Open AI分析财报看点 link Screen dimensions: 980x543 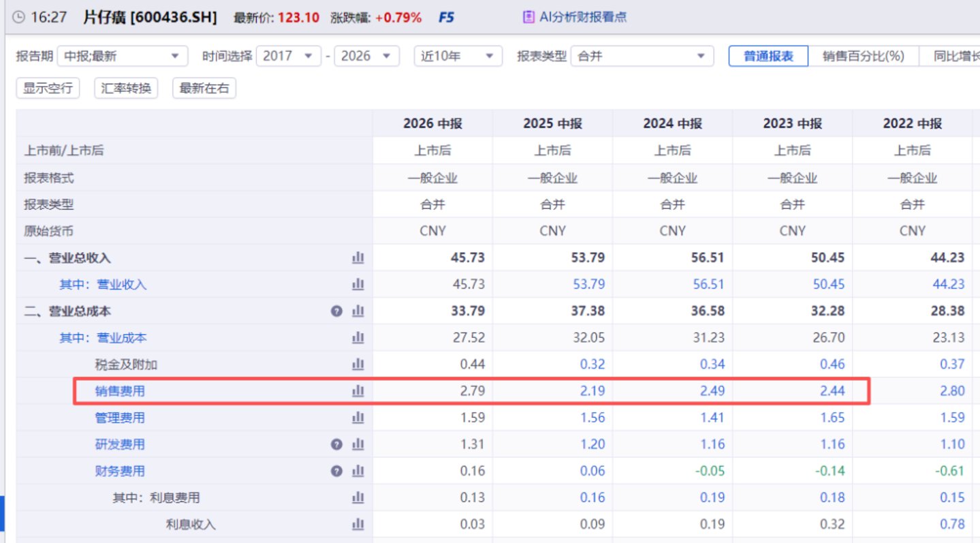pos(583,18)
